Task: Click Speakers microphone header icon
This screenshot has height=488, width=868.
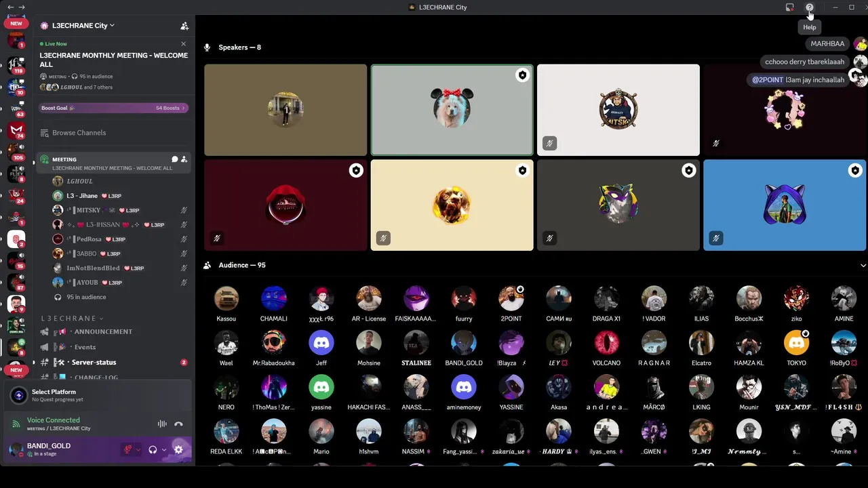Action: pyautogui.click(x=208, y=47)
